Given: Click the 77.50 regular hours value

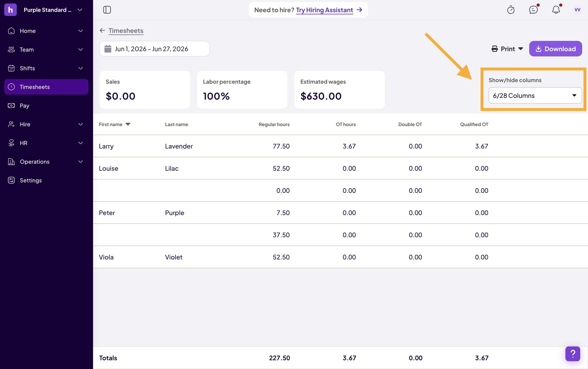Looking at the screenshot, I should pos(281,146).
